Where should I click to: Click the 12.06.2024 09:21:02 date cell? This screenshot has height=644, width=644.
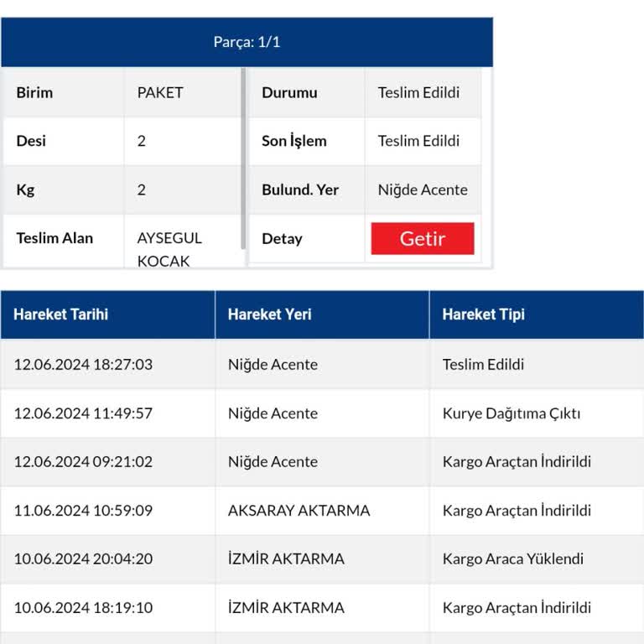[83, 461]
